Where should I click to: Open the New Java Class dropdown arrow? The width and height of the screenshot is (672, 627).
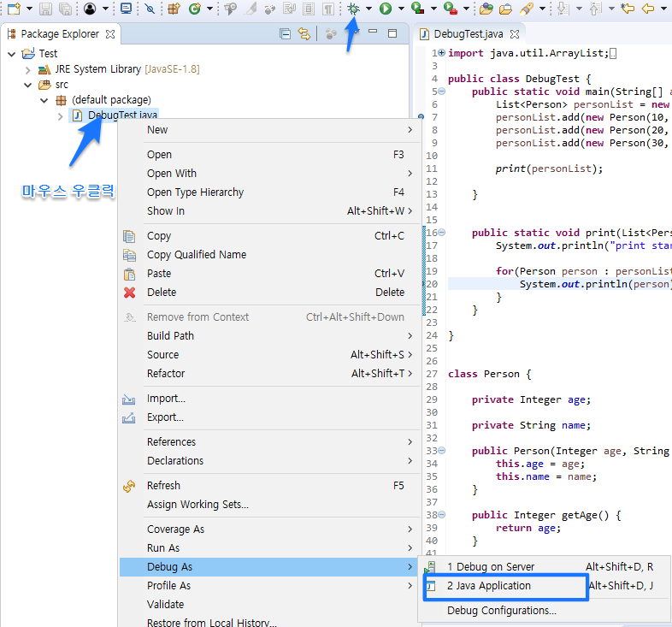[210, 9]
